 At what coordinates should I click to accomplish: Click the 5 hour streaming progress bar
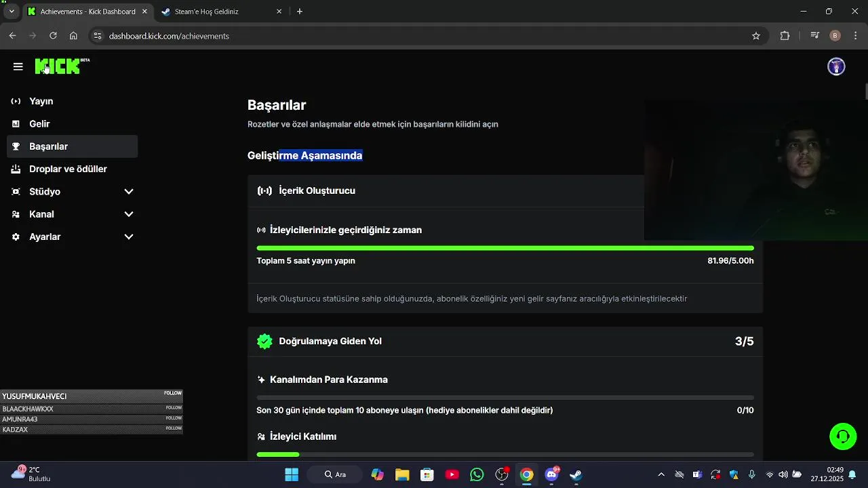[x=505, y=248]
